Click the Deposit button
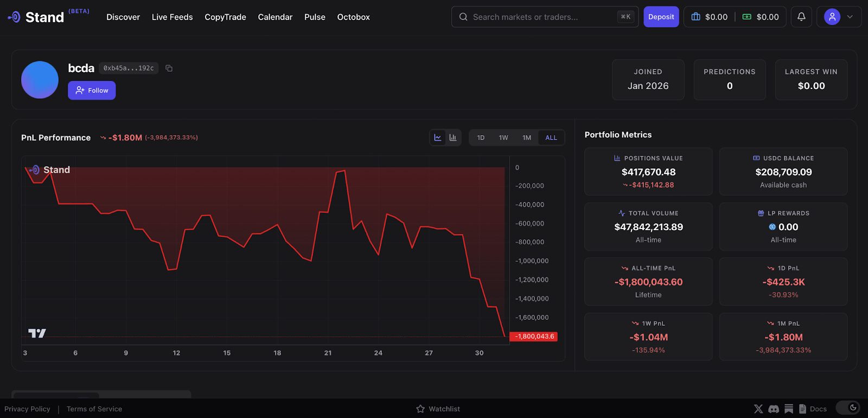The width and height of the screenshot is (868, 418). 661,17
